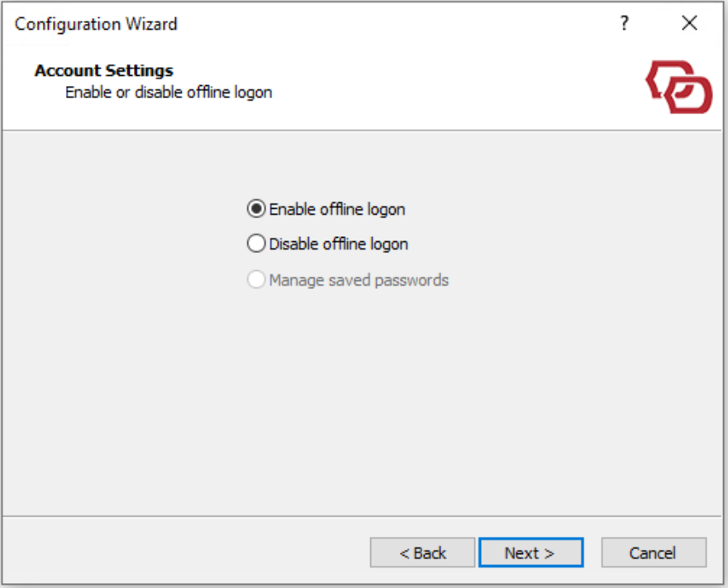Image resolution: width=728 pixels, height=588 pixels.
Task: Click the right angle bracket on Next
Action: [549, 553]
